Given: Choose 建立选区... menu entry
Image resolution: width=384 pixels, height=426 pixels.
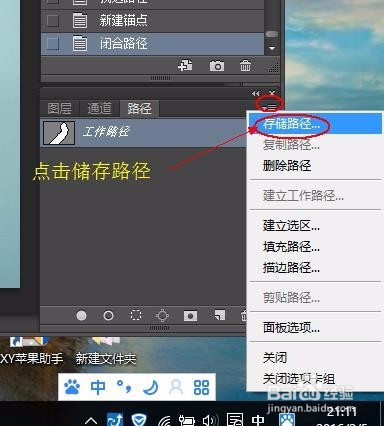Looking at the screenshot, I should coord(315,226).
